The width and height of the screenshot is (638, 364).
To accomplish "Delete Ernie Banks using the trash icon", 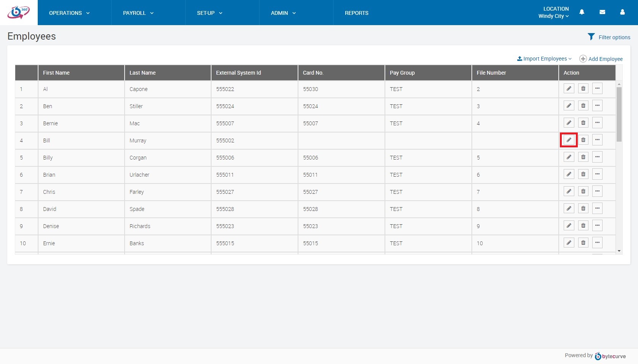I will 583,243.
